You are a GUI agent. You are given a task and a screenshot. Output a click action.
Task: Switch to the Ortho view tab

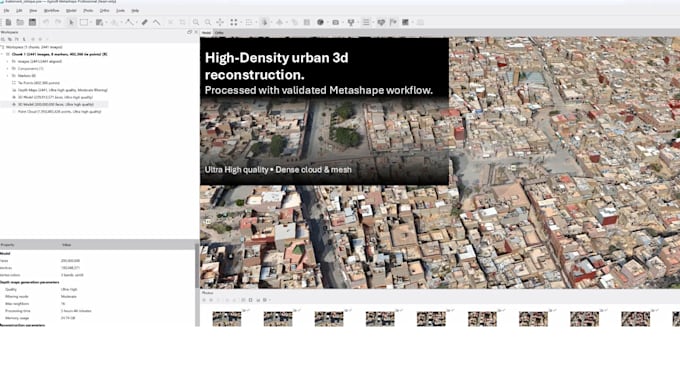coord(219,33)
